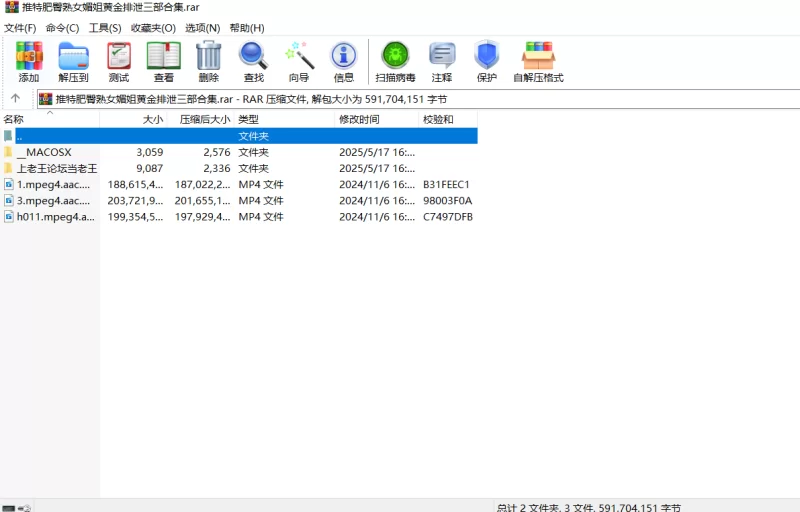Click the WinRAR icon in the title bar
Screen dimensions: 800x512
[x=12, y=7]
